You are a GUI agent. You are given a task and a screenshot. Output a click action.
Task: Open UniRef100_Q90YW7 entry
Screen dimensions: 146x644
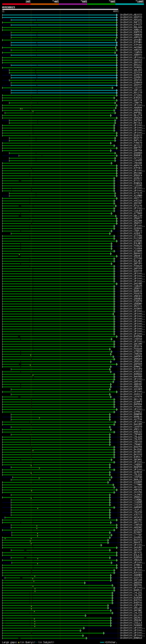pyautogui.click(x=131, y=203)
